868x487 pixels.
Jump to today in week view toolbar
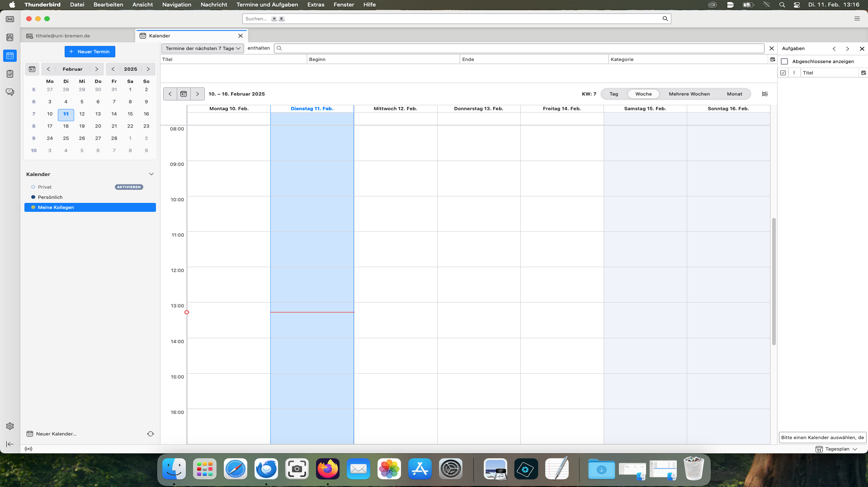184,94
